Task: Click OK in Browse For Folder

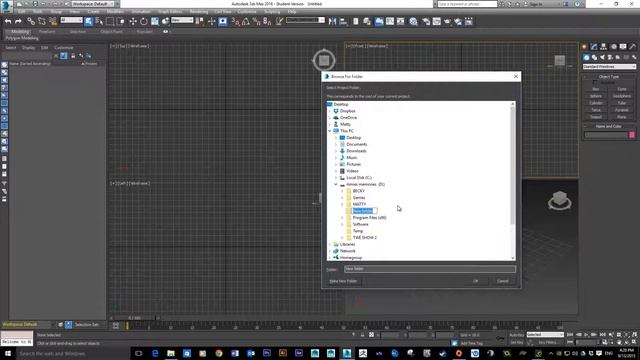Action: tap(476, 281)
